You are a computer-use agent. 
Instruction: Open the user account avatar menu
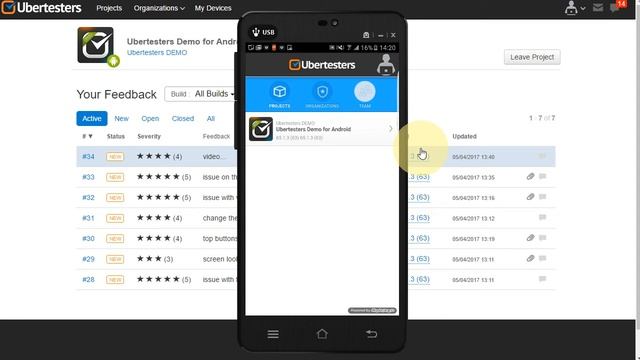click(x=575, y=8)
